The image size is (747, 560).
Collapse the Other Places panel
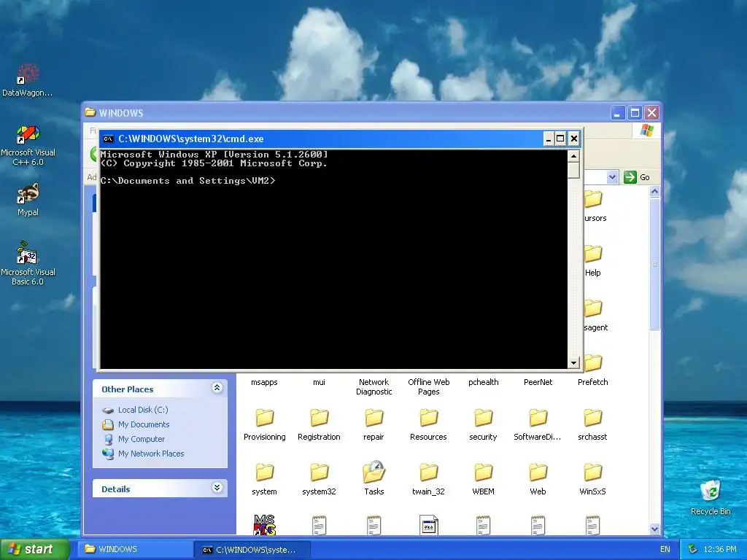[x=217, y=388]
